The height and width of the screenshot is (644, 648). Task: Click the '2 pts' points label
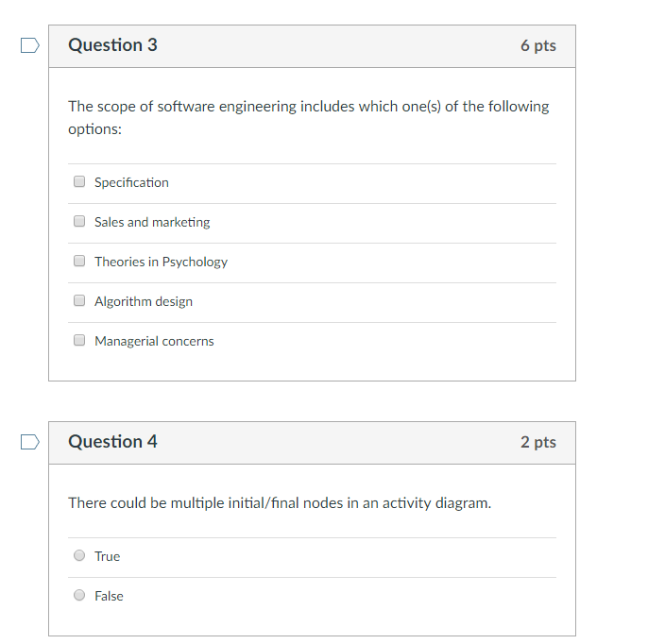[x=537, y=442]
